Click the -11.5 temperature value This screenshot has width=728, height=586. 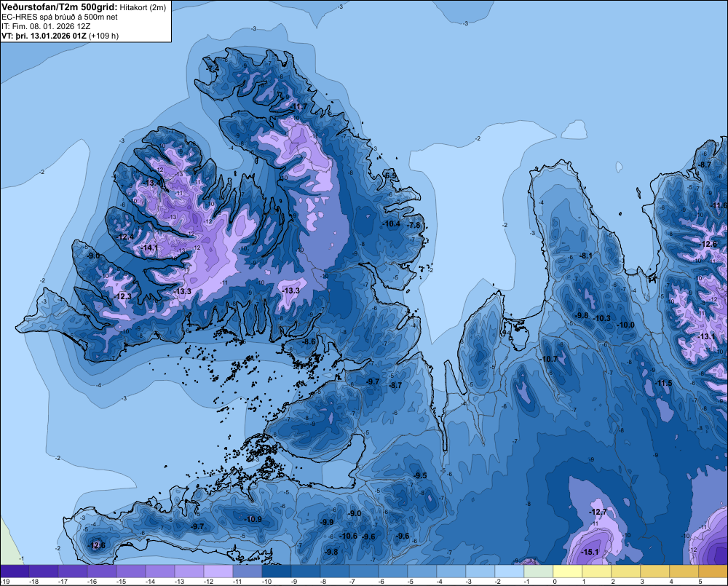coord(663,383)
